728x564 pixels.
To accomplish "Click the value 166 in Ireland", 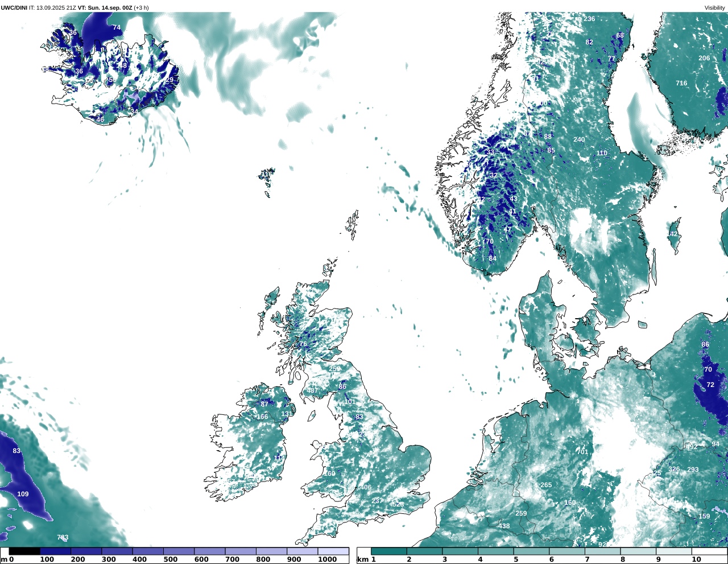I will pyautogui.click(x=262, y=417).
